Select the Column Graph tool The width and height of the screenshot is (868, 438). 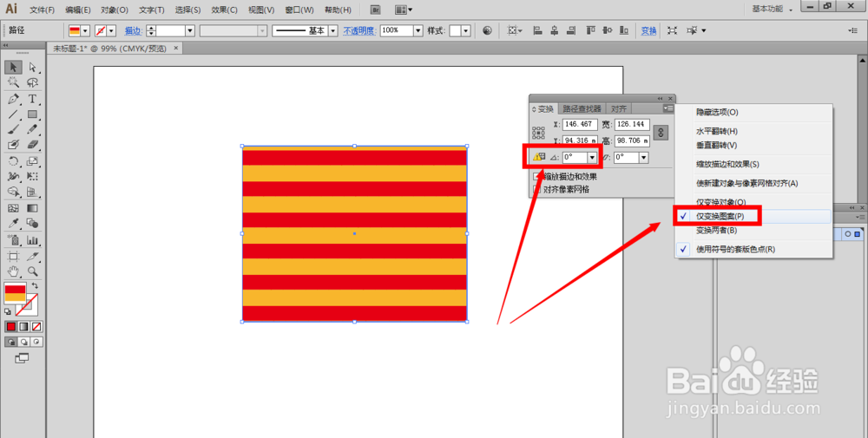tap(32, 240)
